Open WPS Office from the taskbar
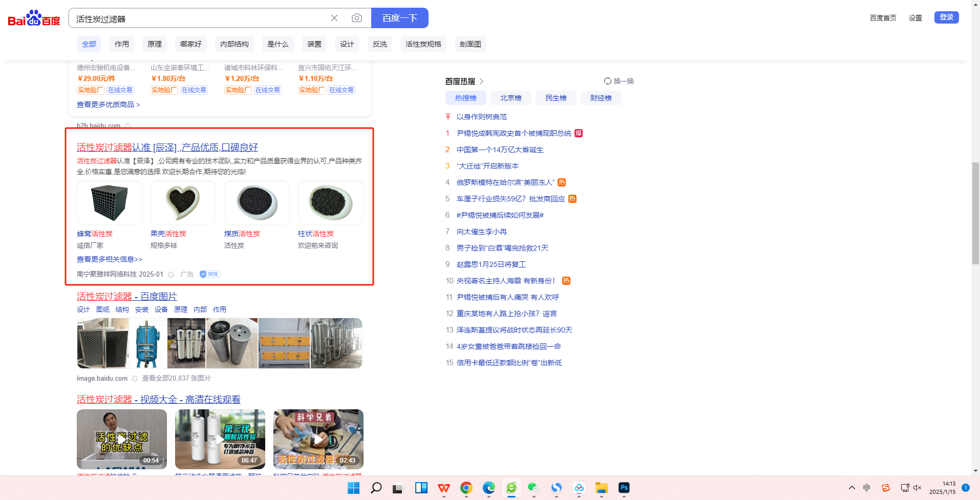The image size is (980, 500). click(x=444, y=488)
